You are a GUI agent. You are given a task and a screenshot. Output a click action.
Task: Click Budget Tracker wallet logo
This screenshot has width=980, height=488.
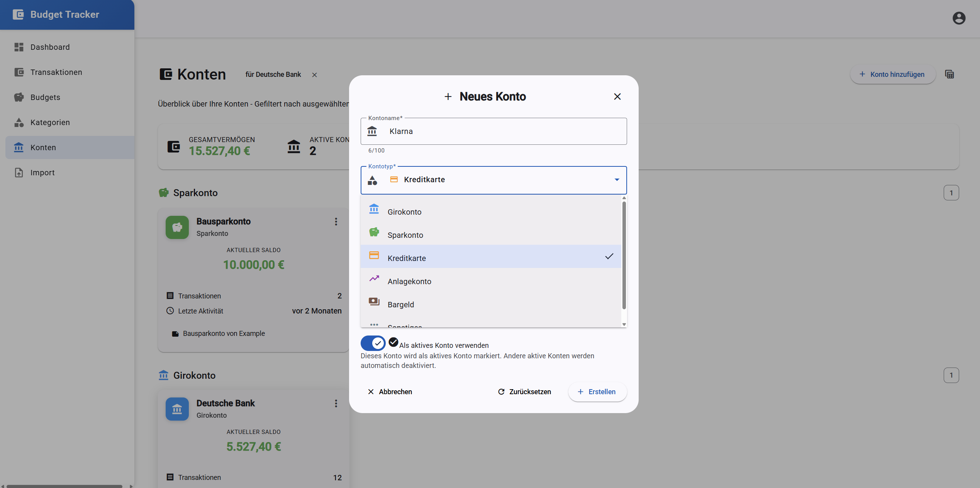(18, 15)
